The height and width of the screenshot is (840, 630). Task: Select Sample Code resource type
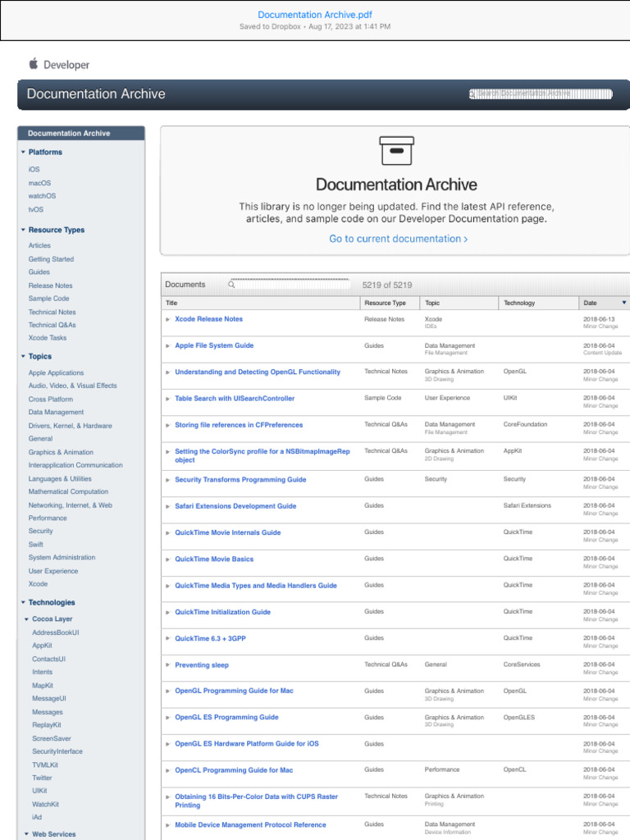coord(48,299)
